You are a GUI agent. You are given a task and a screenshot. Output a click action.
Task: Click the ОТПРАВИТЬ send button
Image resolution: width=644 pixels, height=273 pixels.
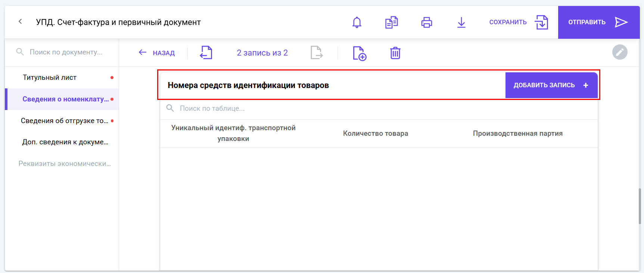click(x=599, y=22)
